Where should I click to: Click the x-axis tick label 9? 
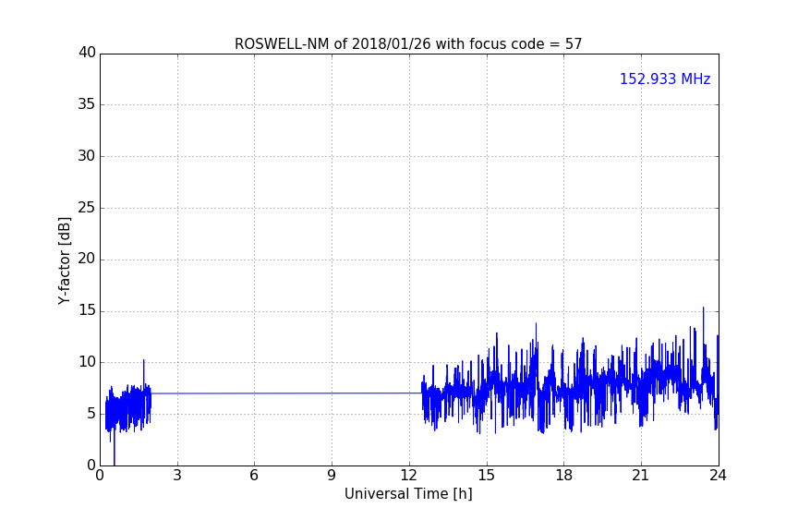point(332,476)
